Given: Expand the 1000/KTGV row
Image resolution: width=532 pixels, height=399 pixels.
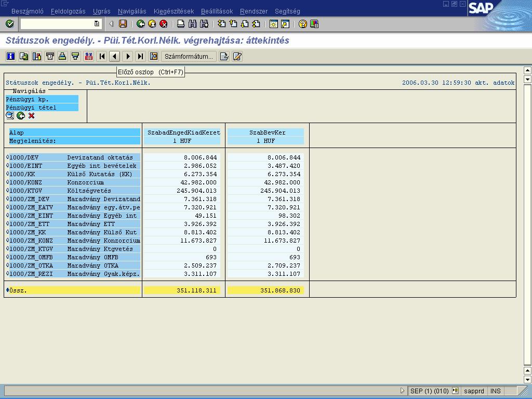Looking at the screenshot, I should point(7,190).
